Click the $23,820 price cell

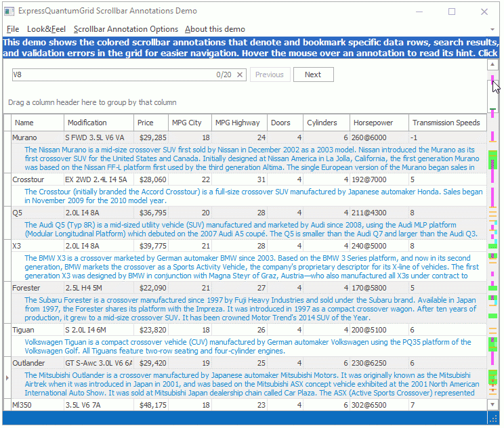pos(151,330)
